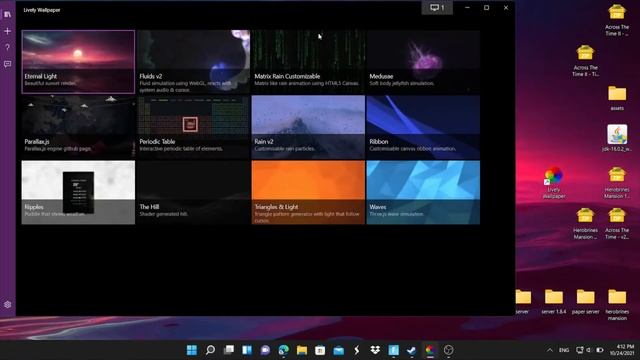This screenshot has height=360, width=640.
Task: Select the Triangles & Light wallpaper
Action: (308, 192)
